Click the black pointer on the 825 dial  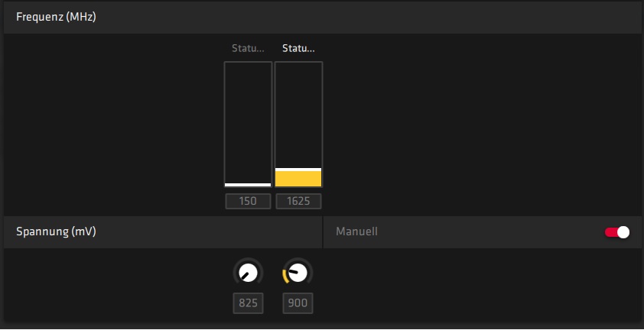point(246,277)
